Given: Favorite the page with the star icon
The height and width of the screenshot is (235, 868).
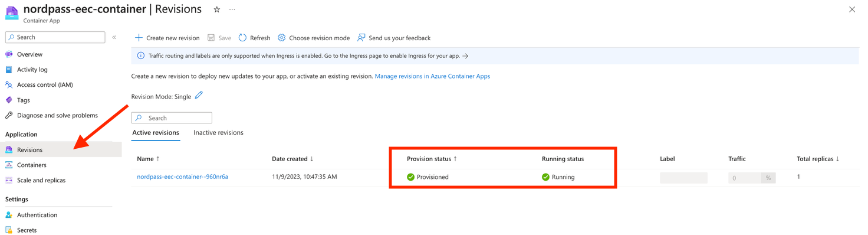Looking at the screenshot, I should [x=217, y=9].
